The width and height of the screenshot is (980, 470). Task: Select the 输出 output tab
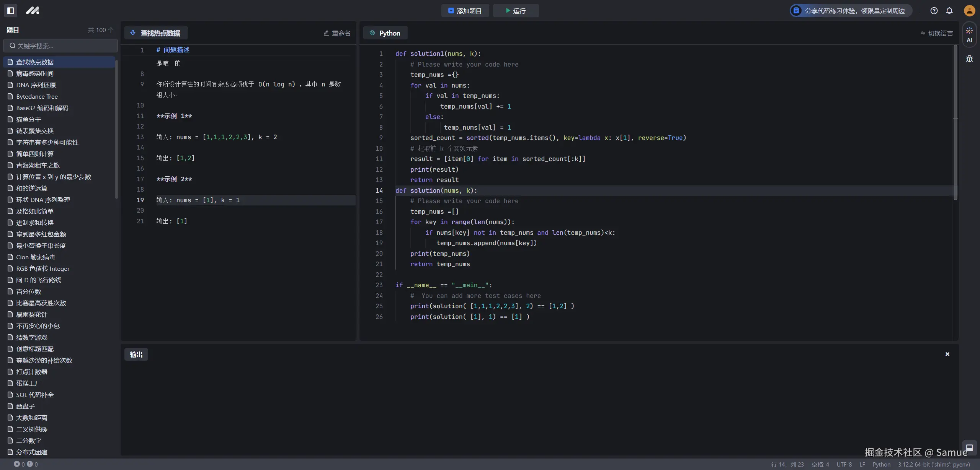tap(136, 355)
